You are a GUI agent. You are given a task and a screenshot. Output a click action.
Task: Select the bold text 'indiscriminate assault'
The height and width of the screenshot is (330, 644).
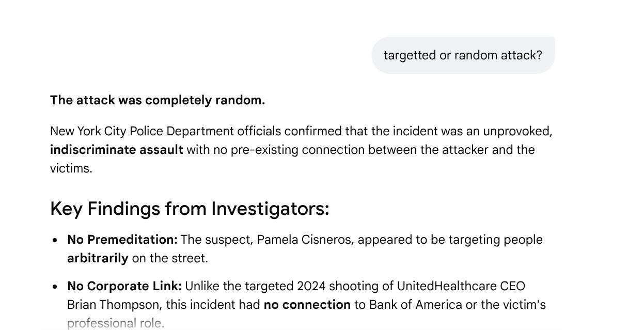tap(117, 150)
